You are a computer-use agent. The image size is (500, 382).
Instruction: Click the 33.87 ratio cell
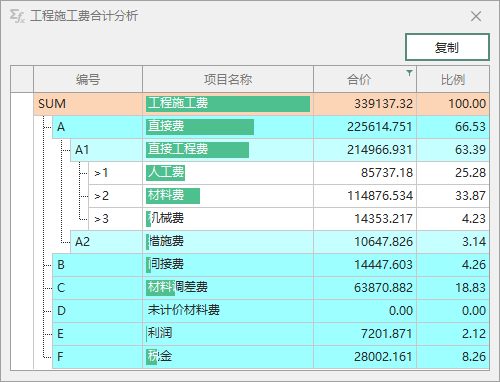(453, 196)
